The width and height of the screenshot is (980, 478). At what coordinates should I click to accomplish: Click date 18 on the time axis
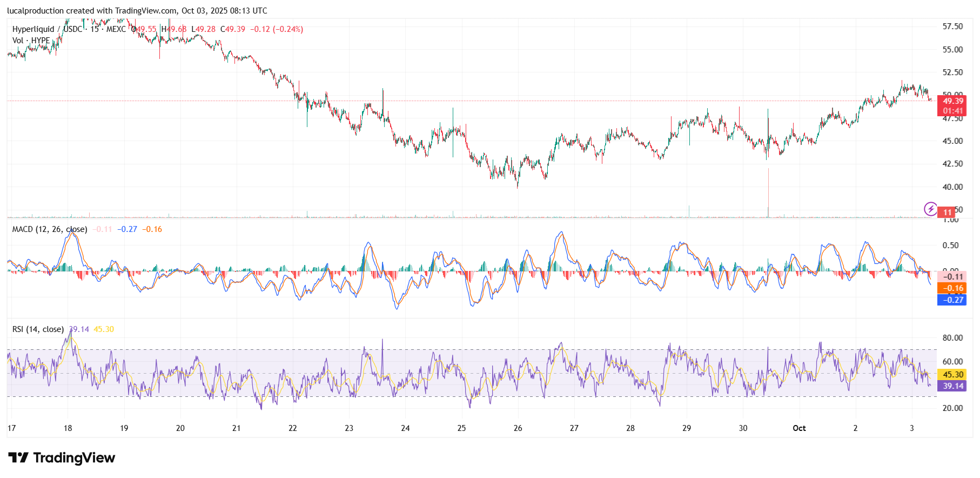[x=68, y=428]
